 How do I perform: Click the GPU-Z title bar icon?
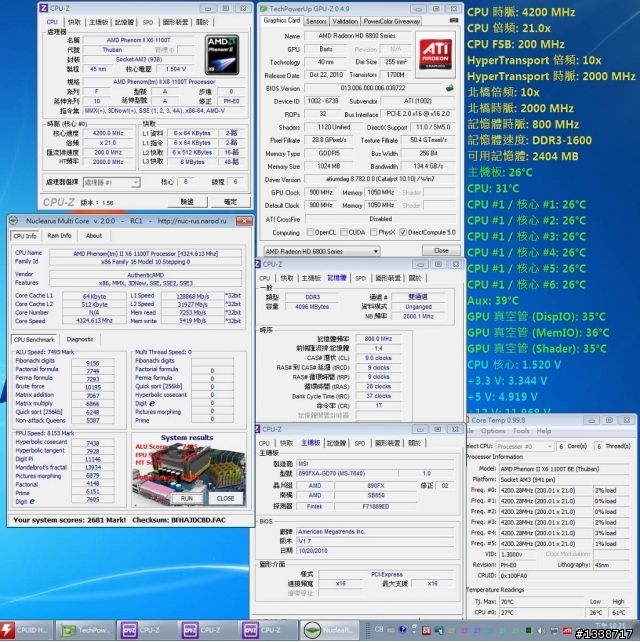point(264,8)
